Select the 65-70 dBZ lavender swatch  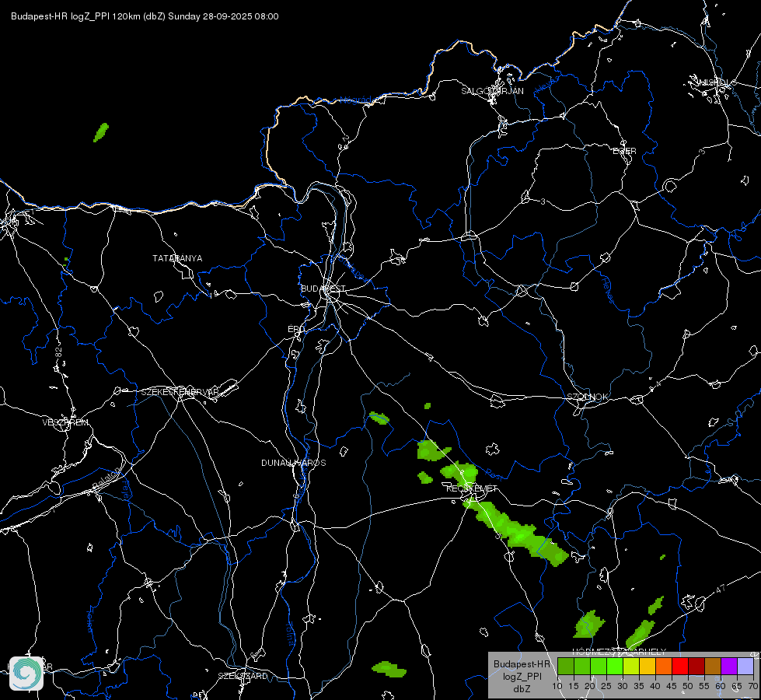[745, 666]
